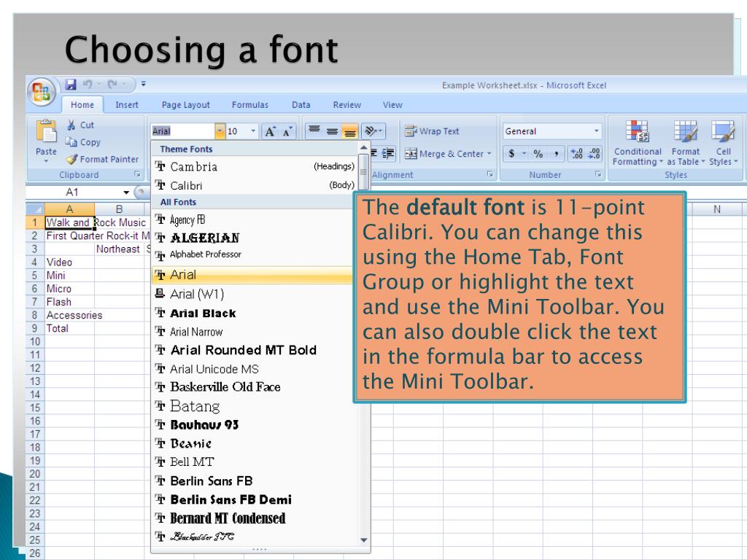Click the Paste clipboard icon

(x=46, y=131)
